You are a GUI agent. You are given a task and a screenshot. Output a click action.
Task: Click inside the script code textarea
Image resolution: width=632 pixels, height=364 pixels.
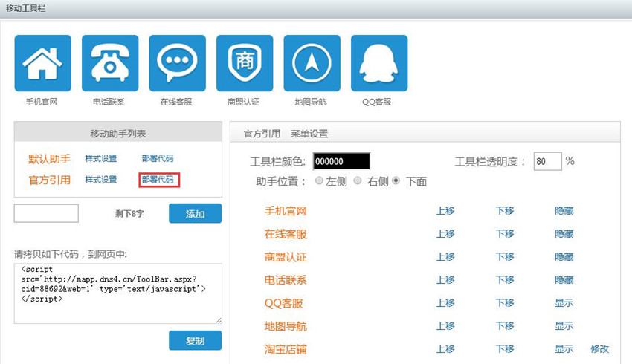[x=118, y=293]
